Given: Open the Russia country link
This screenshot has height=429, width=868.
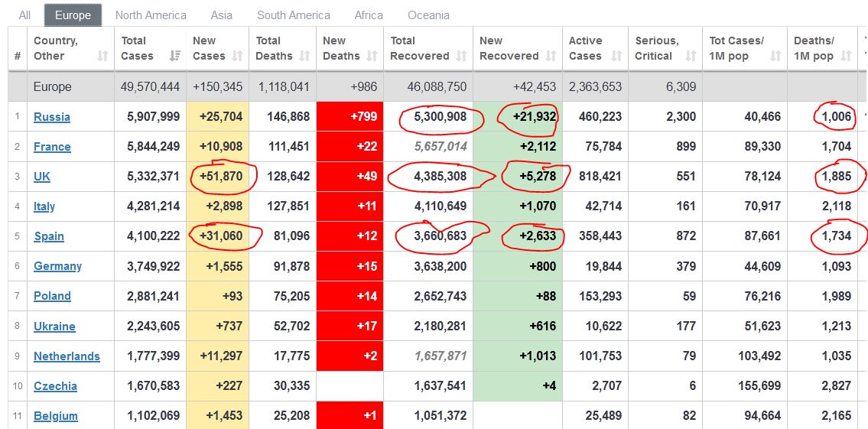Looking at the screenshot, I should pos(52,117).
